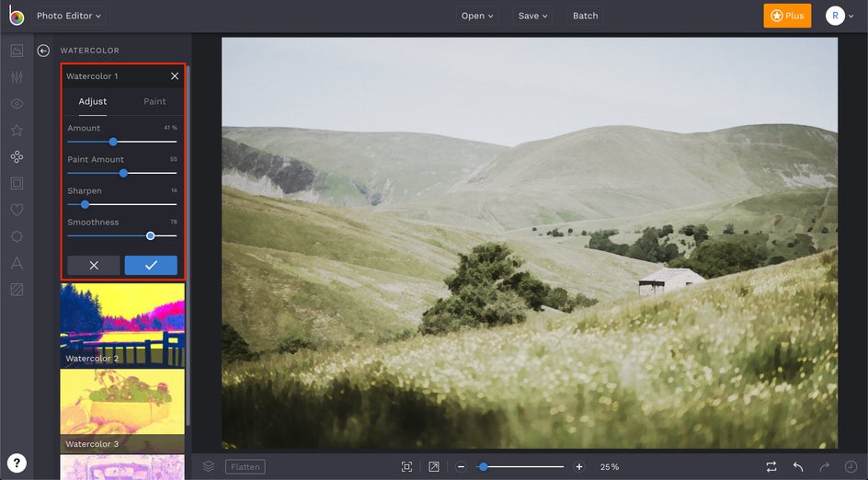
Task: Apply the effect with blue checkmark button
Action: click(151, 265)
